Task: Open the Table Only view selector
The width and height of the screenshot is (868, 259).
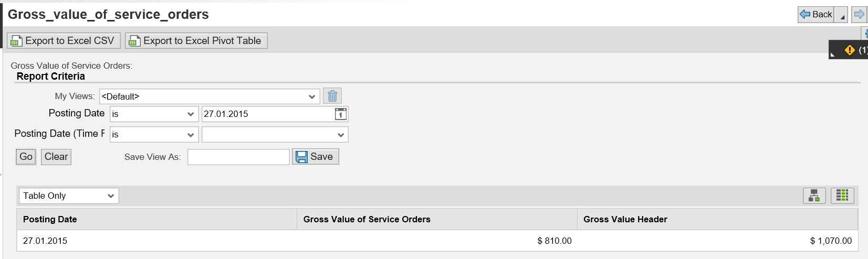Action: click(x=69, y=196)
